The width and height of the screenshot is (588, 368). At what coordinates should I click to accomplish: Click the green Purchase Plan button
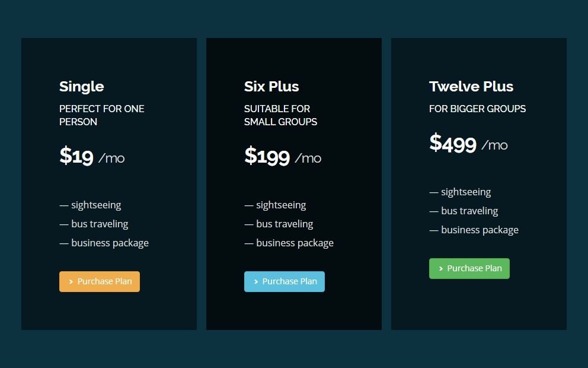pyautogui.click(x=469, y=268)
